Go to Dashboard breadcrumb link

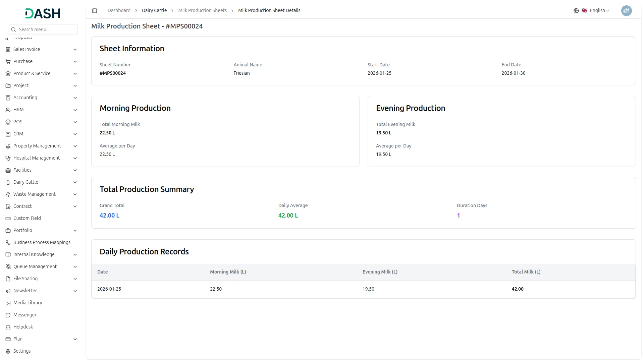[119, 10]
